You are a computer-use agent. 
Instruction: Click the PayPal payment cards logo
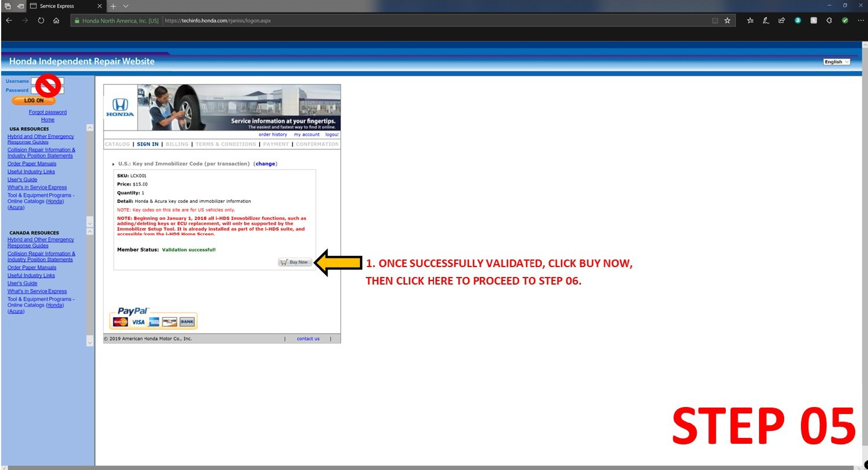(153, 318)
